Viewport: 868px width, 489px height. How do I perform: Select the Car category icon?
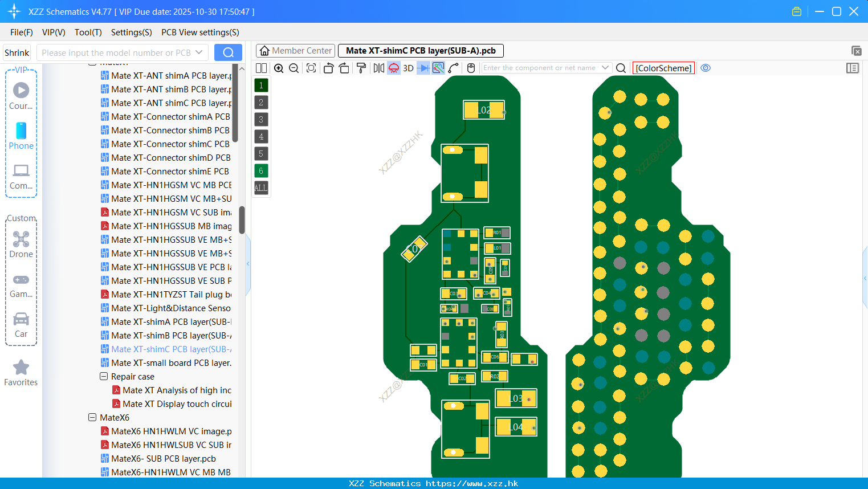point(21,319)
